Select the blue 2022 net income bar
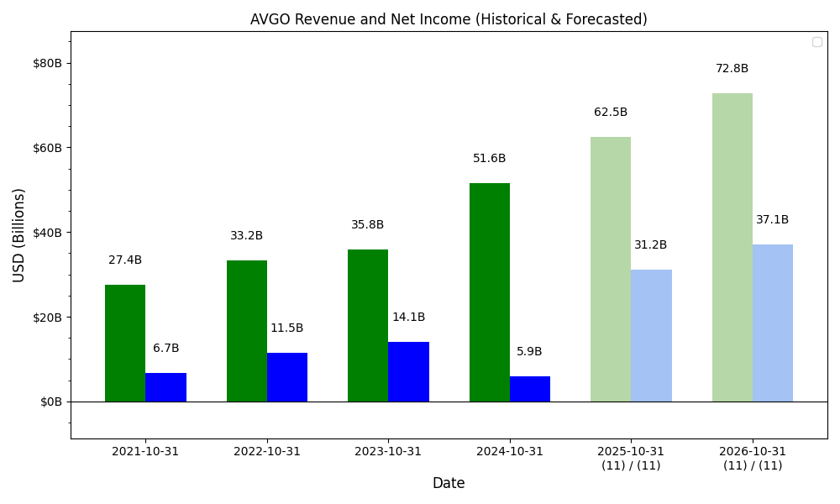840x504 pixels. [x=287, y=377]
